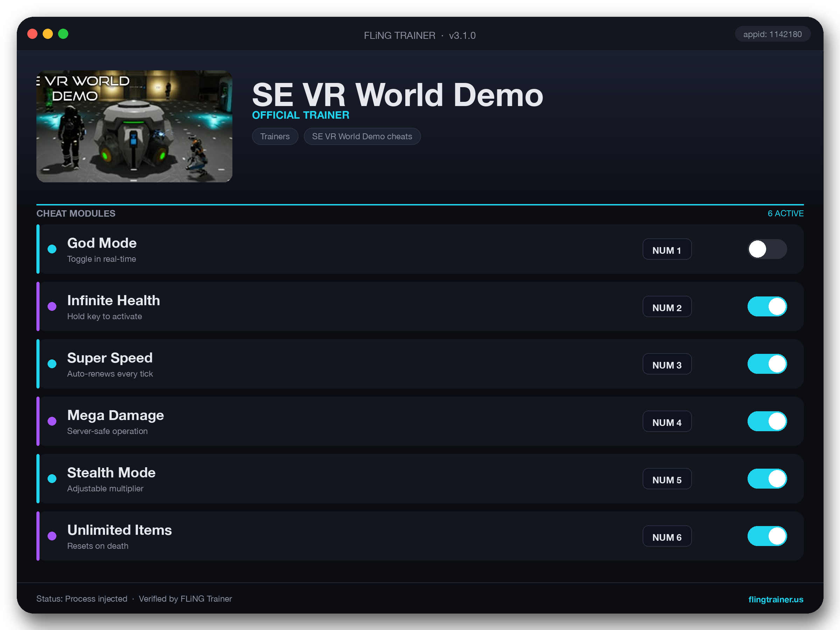840x630 pixels.
Task: Open SE VR World Demo cheats tag
Action: click(x=362, y=136)
